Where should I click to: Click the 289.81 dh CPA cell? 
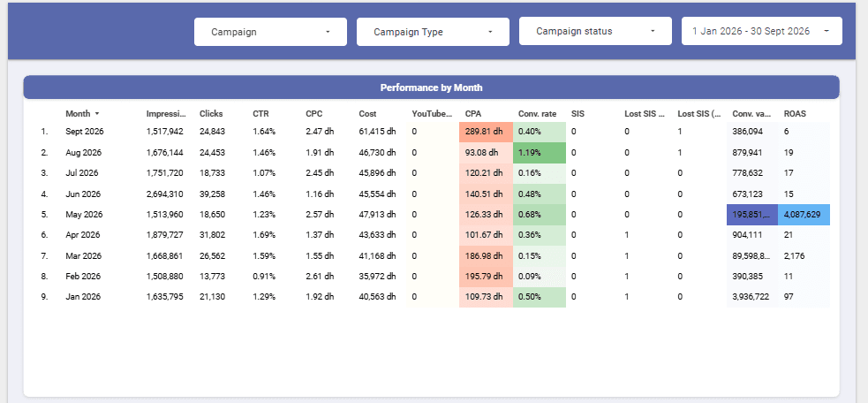coord(486,132)
